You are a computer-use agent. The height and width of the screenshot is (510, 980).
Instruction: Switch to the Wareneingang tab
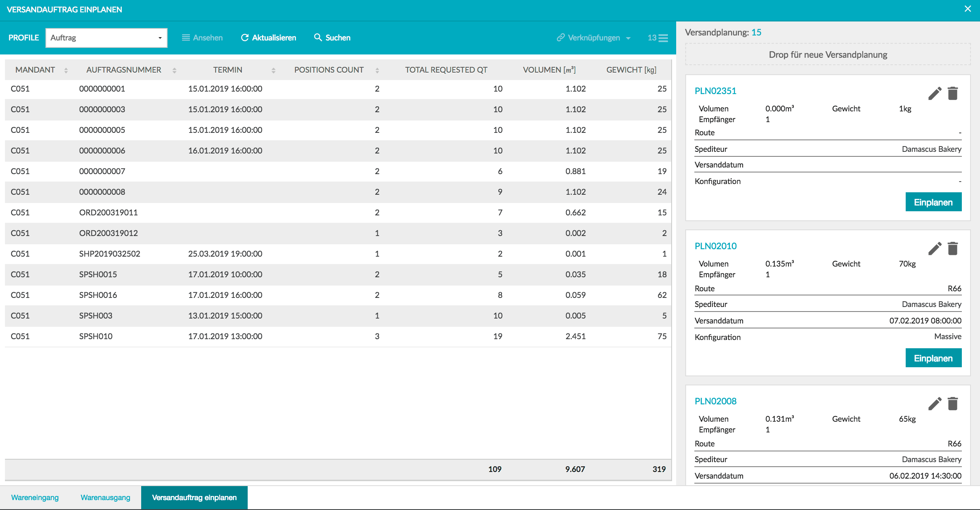click(x=35, y=498)
